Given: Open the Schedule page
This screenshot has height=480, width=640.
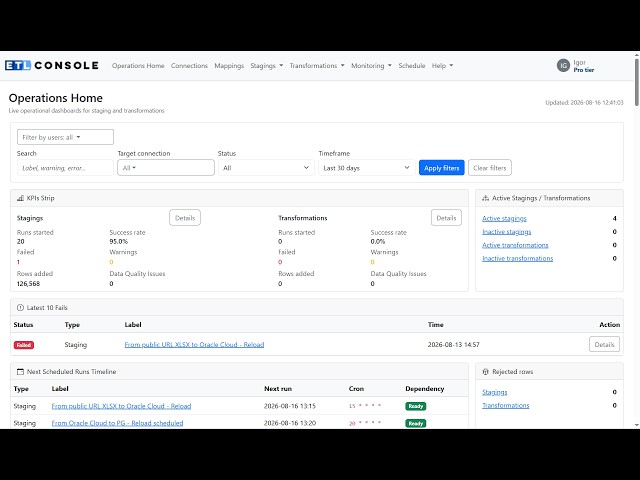Looking at the screenshot, I should 412,65.
